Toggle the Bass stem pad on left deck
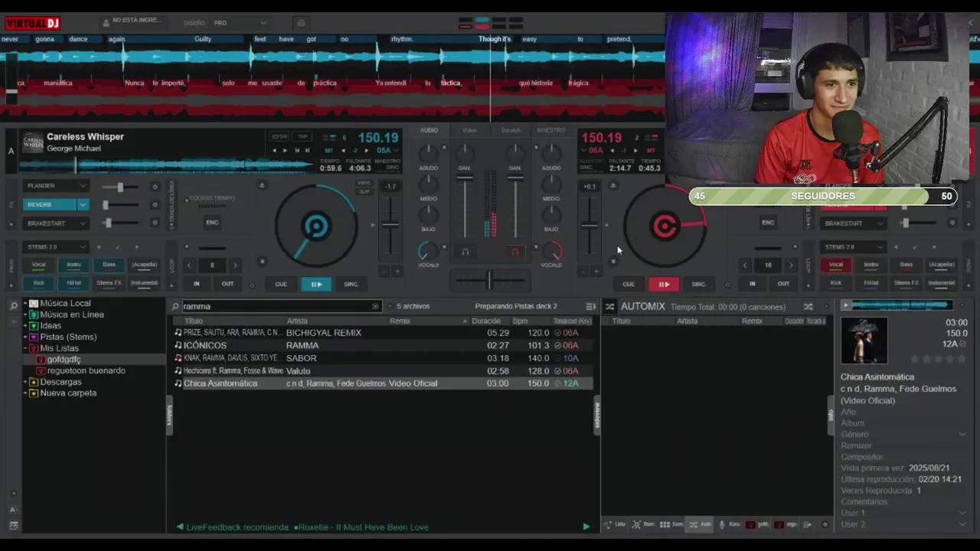Viewport: 980px width, 551px height. pyautogui.click(x=109, y=265)
